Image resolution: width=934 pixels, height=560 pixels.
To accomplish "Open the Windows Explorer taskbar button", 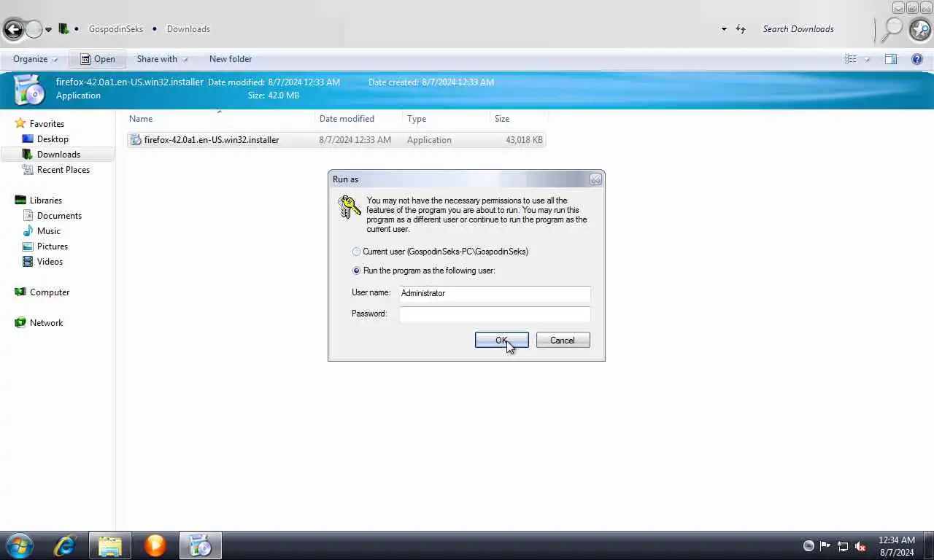I will pos(110,545).
